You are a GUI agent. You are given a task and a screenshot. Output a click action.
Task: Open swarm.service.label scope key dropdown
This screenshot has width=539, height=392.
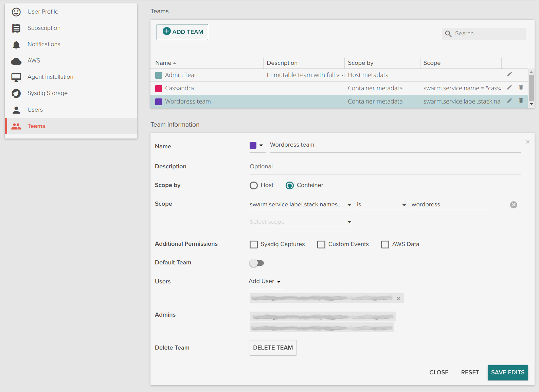(349, 205)
